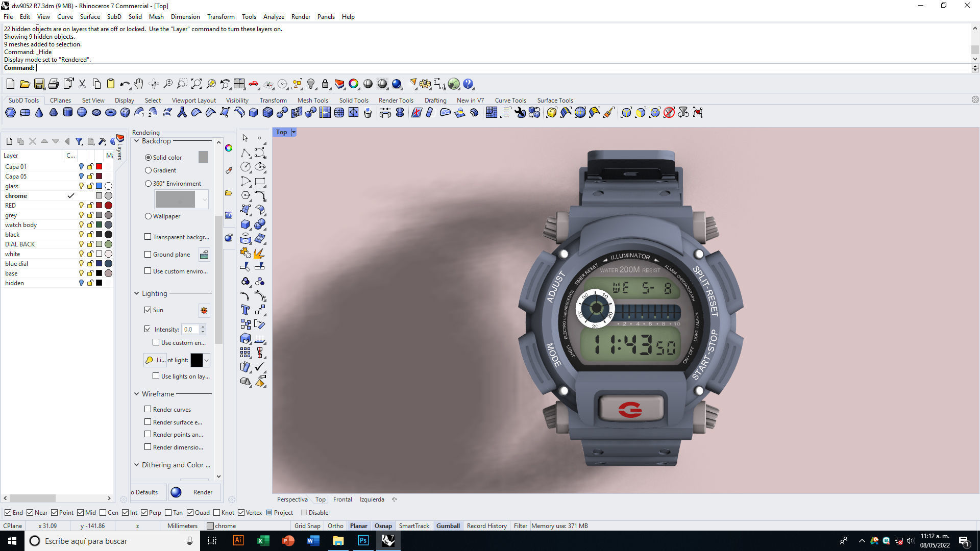Screen dimensions: 980x551
Task: Open the Analyze menu
Action: (x=274, y=17)
